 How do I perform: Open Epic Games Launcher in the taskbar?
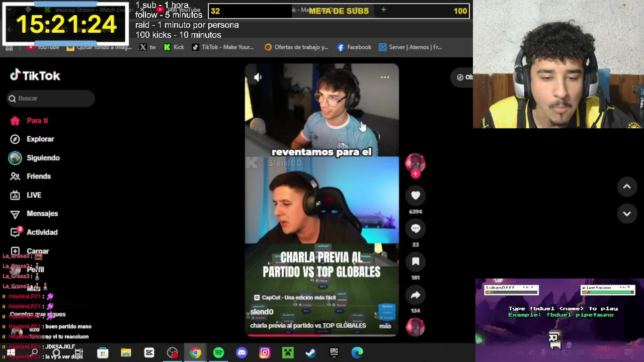334,353
